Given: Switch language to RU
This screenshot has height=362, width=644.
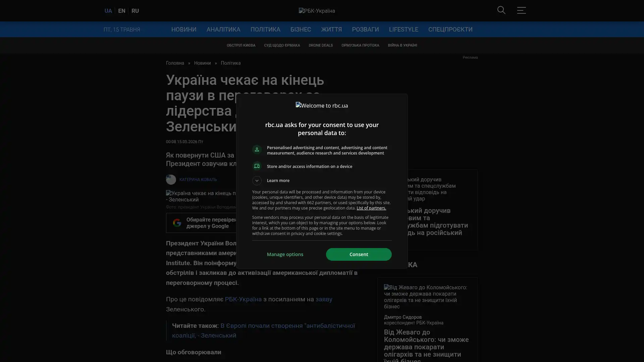Looking at the screenshot, I should pyautogui.click(x=135, y=11).
